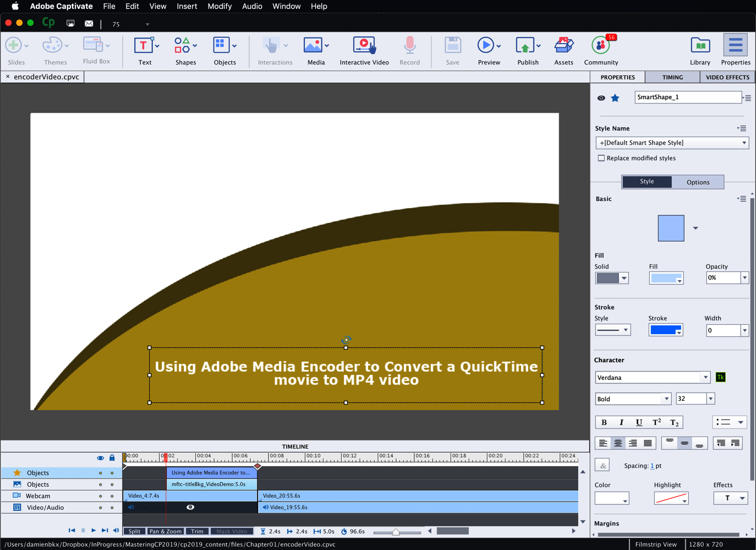Open the Shapes tool
This screenshot has height=550, width=756.
[182, 45]
